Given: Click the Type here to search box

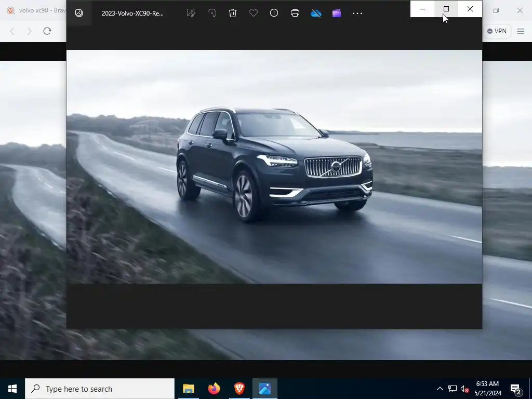Looking at the screenshot, I should point(100,389).
